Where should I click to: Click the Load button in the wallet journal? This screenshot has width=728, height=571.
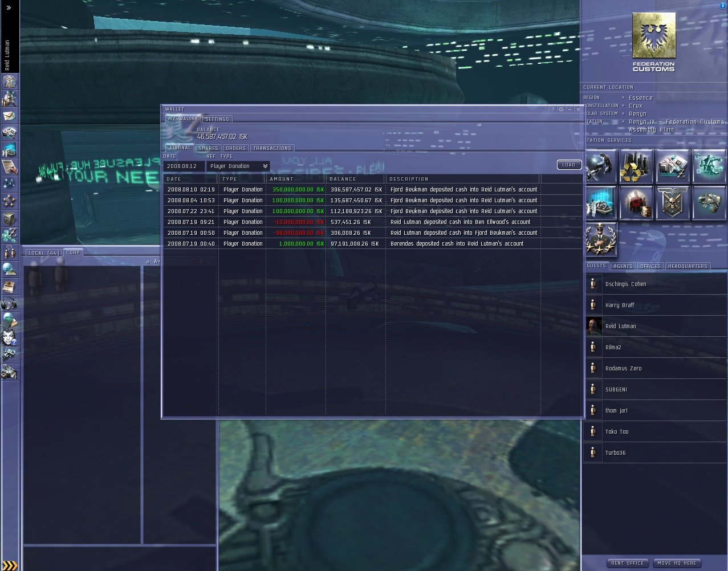coord(569,165)
